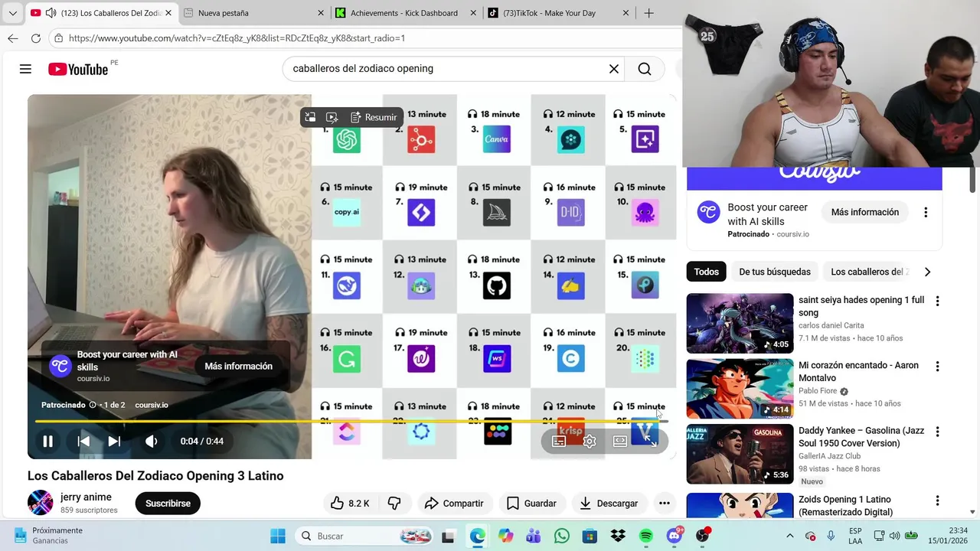The image size is (980, 551).
Task: Open options for Mi corazón encantado video
Action: click(937, 367)
